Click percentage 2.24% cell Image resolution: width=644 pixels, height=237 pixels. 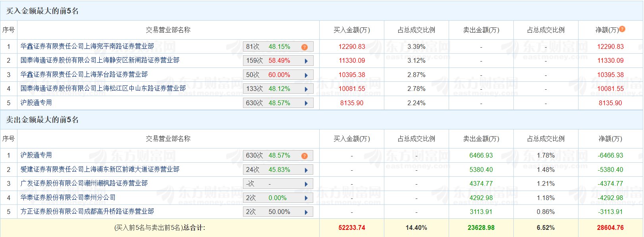coord(416,103)
